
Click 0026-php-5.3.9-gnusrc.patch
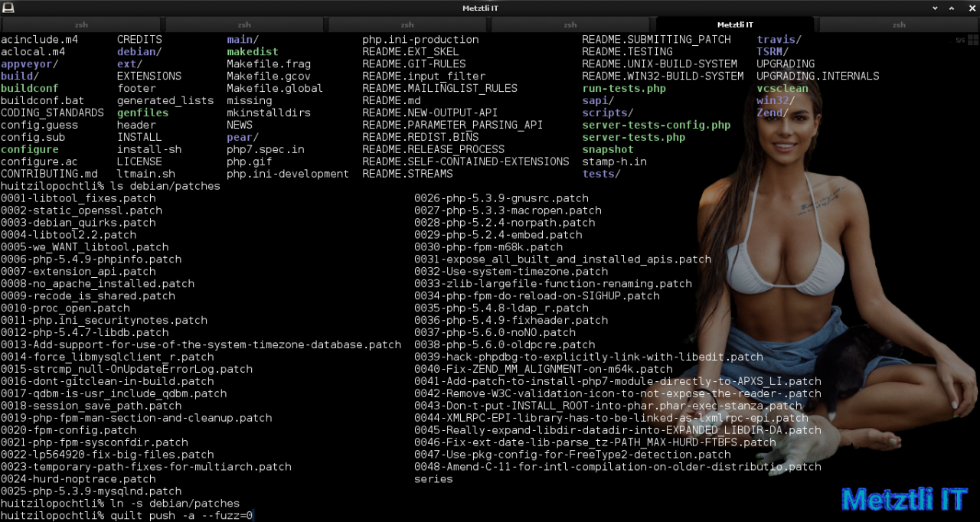click(501, 198)
